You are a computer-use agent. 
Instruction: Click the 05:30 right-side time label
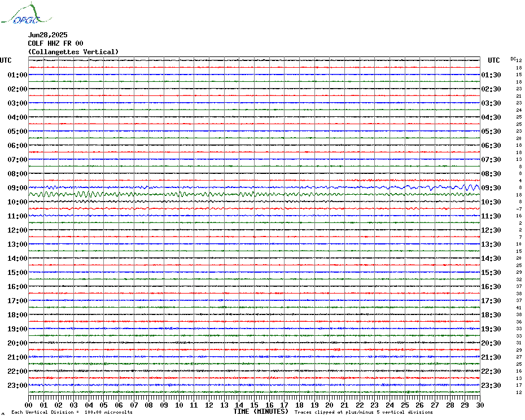pos(491,132)
